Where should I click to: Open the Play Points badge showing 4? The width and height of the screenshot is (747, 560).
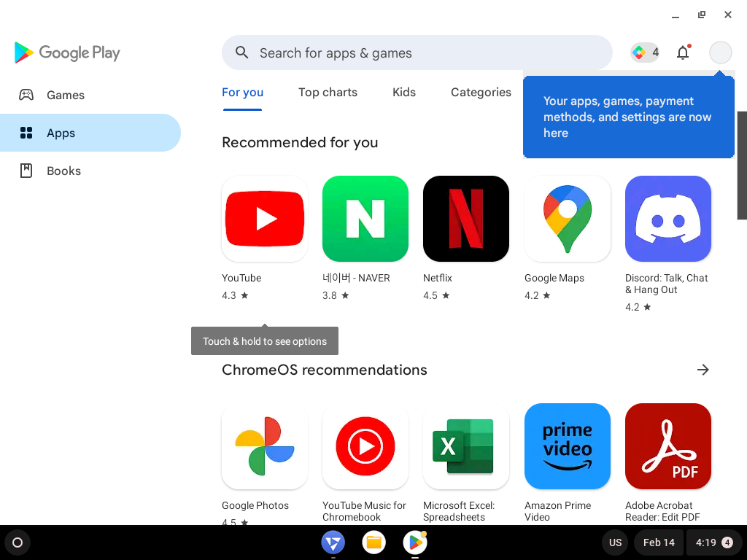pos(645,52)
